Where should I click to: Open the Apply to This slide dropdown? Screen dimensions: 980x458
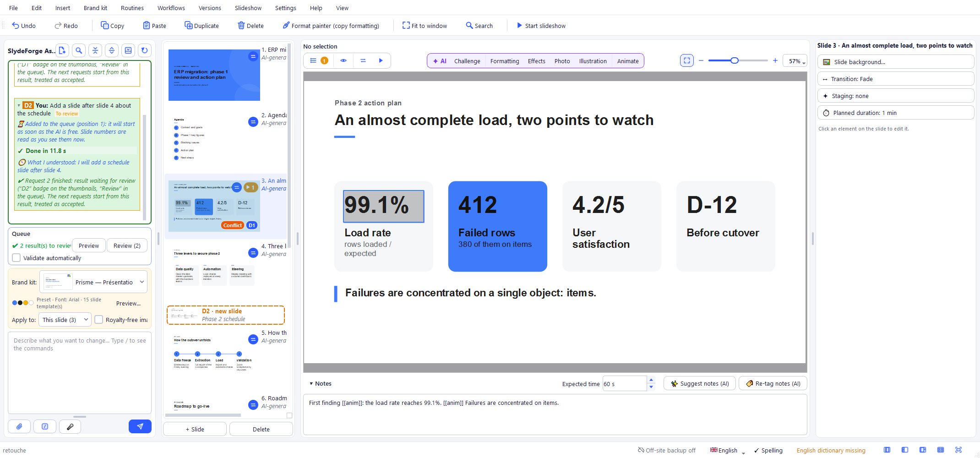[65, 320]
